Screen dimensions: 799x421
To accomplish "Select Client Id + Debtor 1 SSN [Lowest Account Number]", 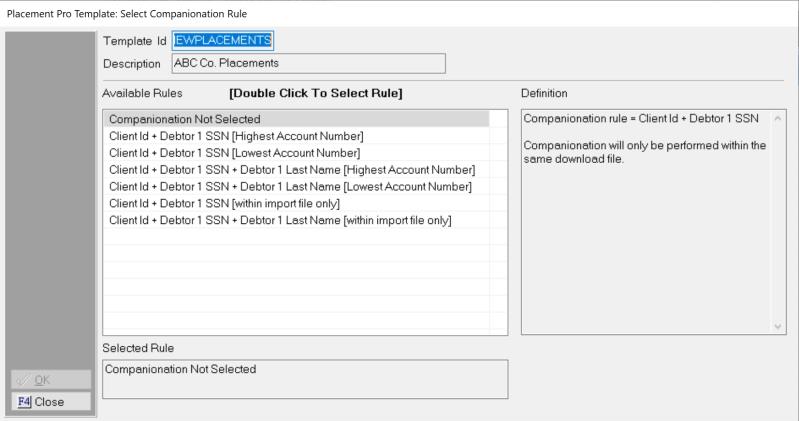I will 234,153.
